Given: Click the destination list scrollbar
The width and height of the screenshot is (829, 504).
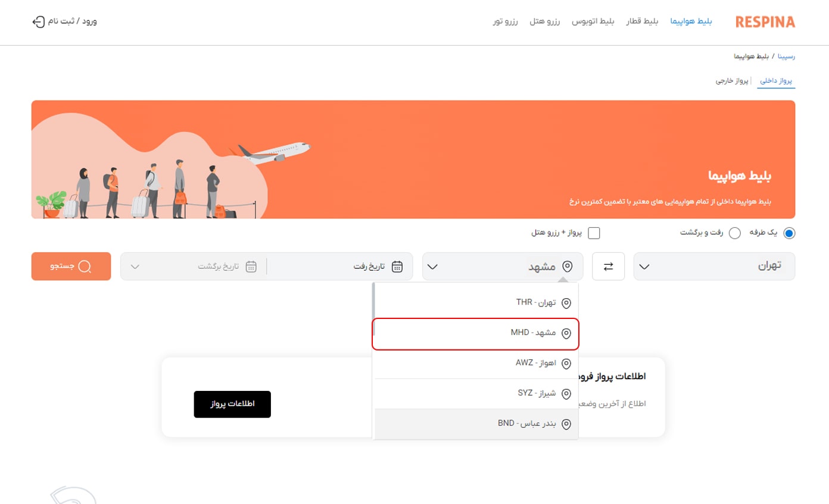Looking at the screenshot, I should pos(373,303).
